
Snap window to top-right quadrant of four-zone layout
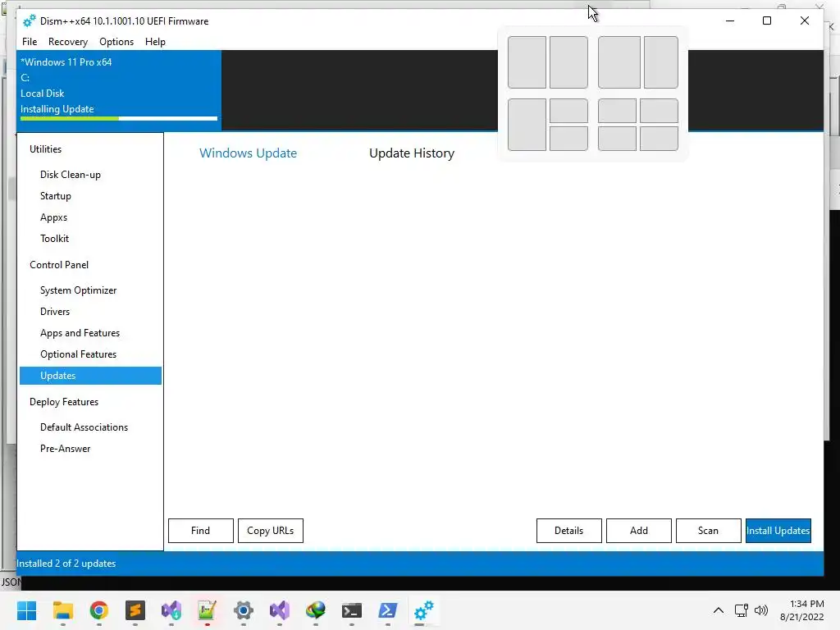click(x=659, y=111)
